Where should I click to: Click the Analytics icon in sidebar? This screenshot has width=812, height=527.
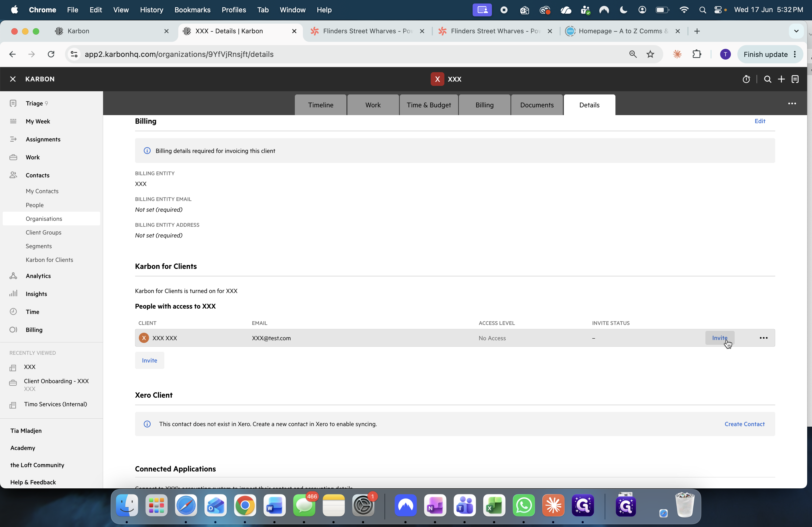13,276
